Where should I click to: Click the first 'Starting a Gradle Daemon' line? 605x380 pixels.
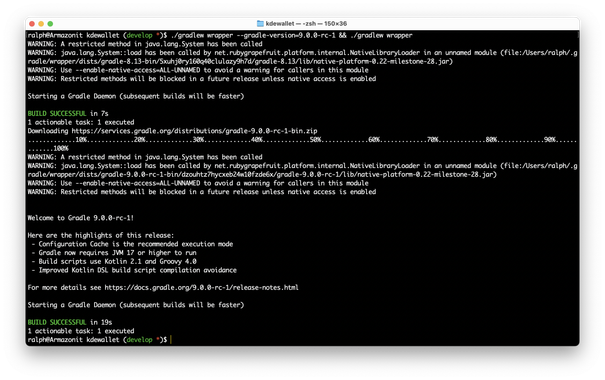click(136, 96)
